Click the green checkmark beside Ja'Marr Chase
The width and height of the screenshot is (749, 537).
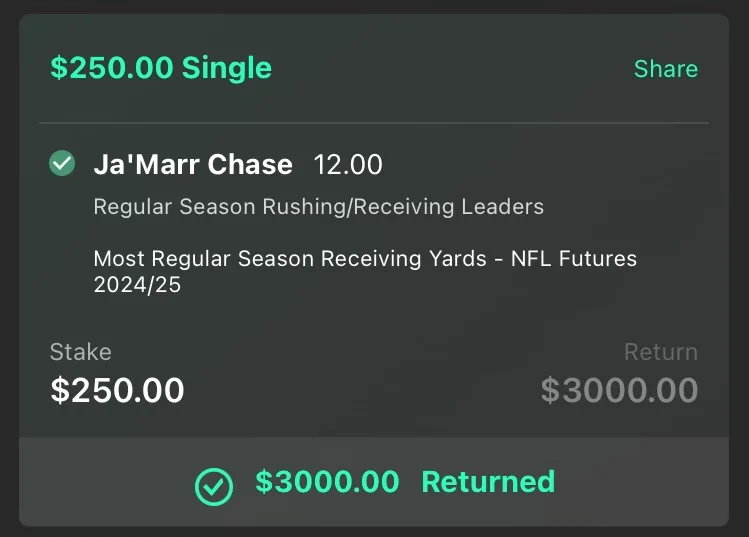[x=62, y=163]
